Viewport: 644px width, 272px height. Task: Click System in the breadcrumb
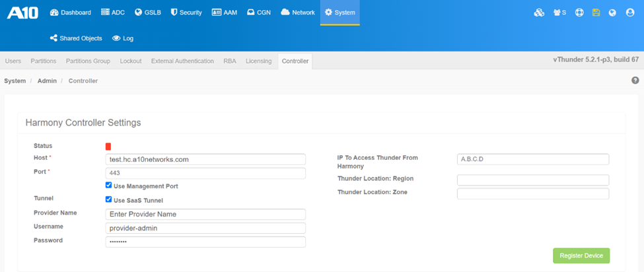[x=15, y=81]
